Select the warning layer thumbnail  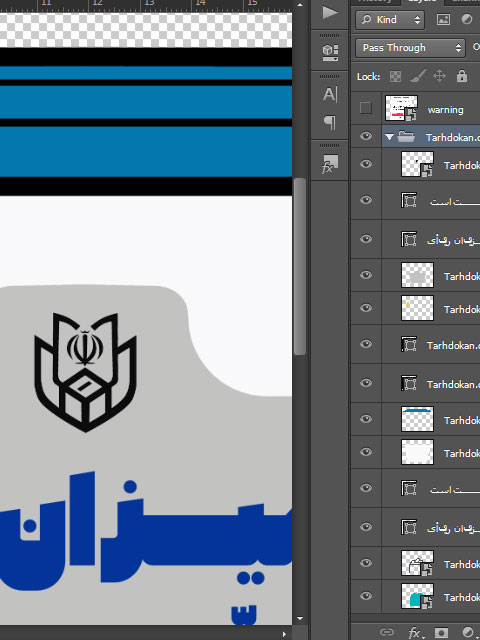[x=401, y=108]
